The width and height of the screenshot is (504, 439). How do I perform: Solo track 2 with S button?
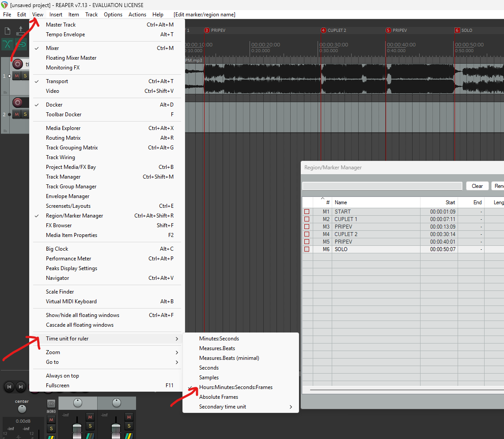coord(25,114)
